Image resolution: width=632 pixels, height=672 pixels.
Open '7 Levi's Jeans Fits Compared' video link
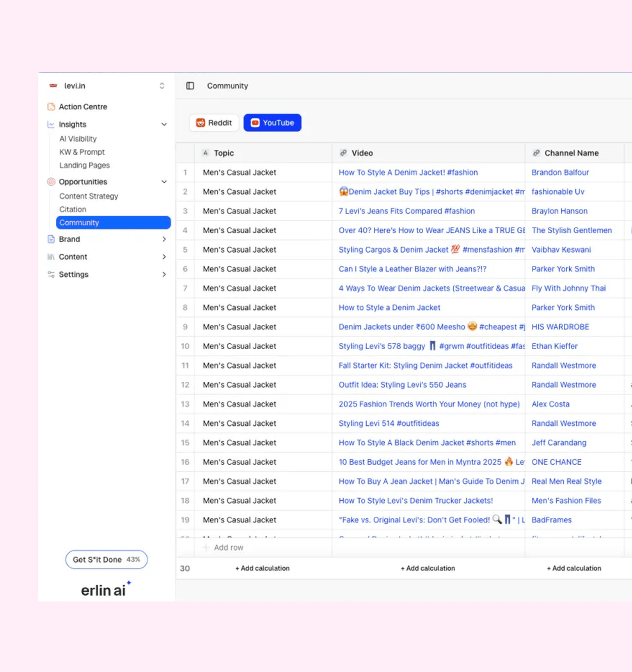(x=407, y=211)
